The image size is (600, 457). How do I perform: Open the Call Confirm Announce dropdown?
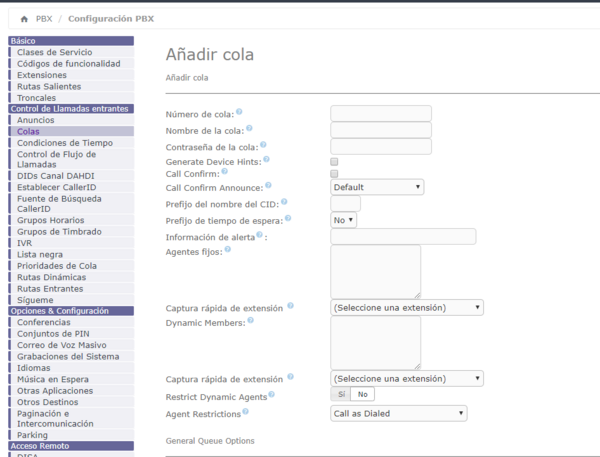(x=377, y=187)
